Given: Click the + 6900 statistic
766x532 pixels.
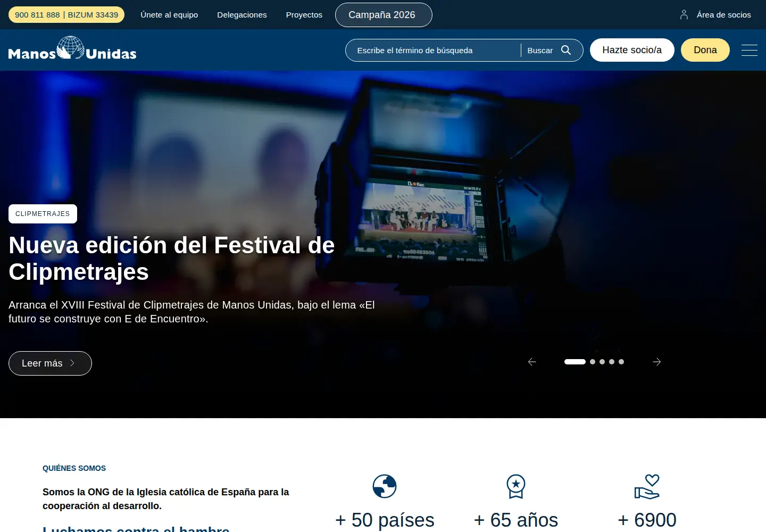Looking at the screenshot, I should pos(647,520).
